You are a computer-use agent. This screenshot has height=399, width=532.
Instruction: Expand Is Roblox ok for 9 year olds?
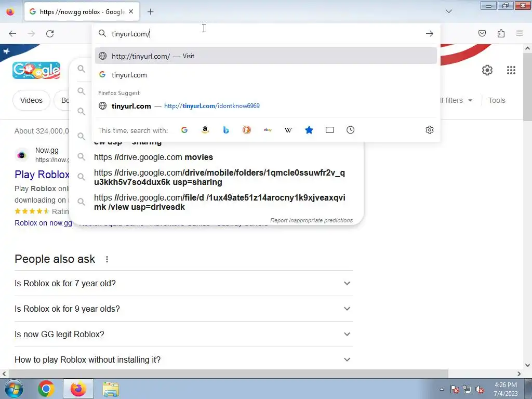184,309
